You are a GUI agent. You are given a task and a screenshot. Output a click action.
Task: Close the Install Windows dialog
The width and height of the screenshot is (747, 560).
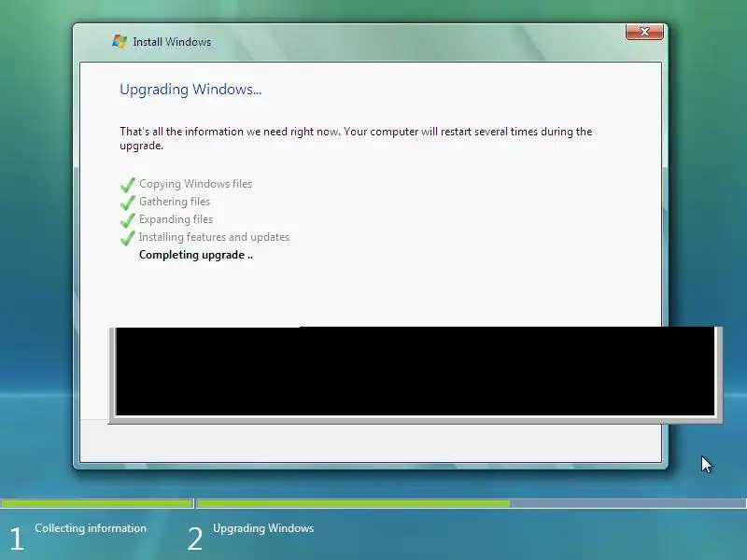(644, 32)
